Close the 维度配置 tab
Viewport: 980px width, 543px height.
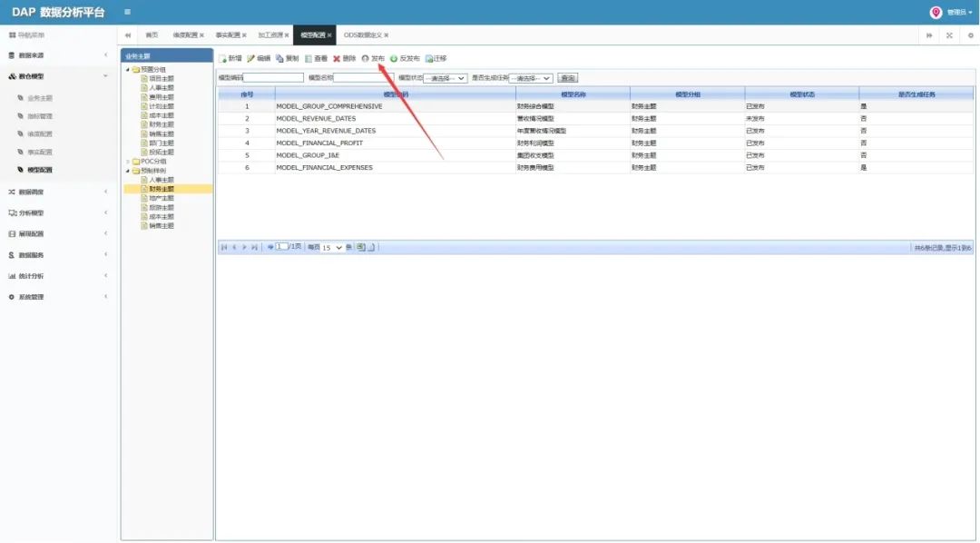[x=201, y=35]
